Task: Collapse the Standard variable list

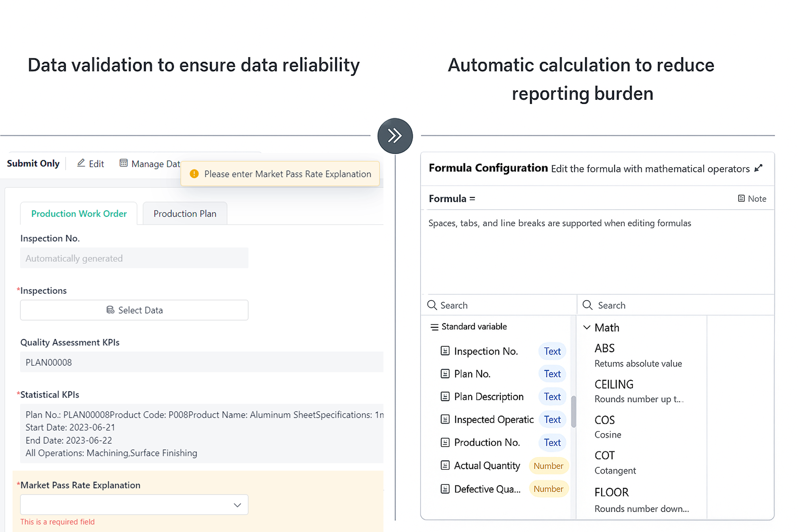Action: pyautogui.click(x=434, y=327)
